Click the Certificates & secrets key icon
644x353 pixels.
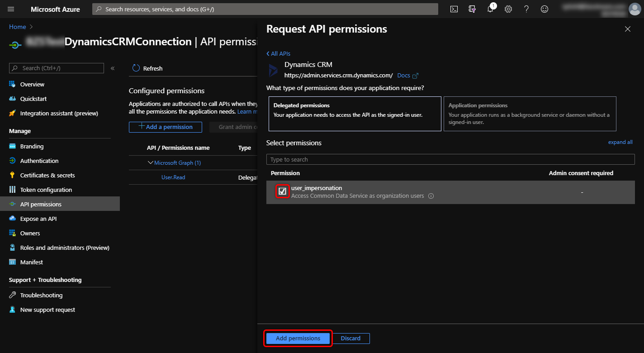(x=12, y=175)
